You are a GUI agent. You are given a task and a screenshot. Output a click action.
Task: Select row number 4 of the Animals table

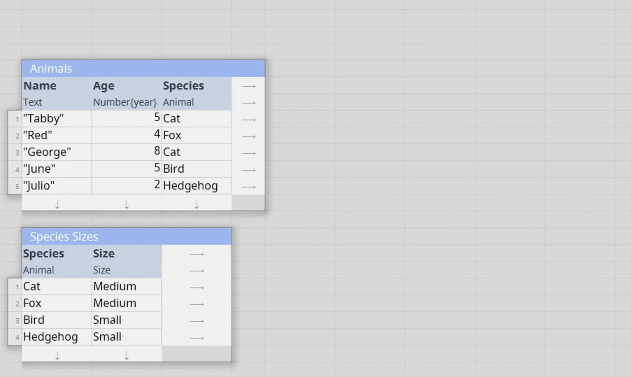17,169
